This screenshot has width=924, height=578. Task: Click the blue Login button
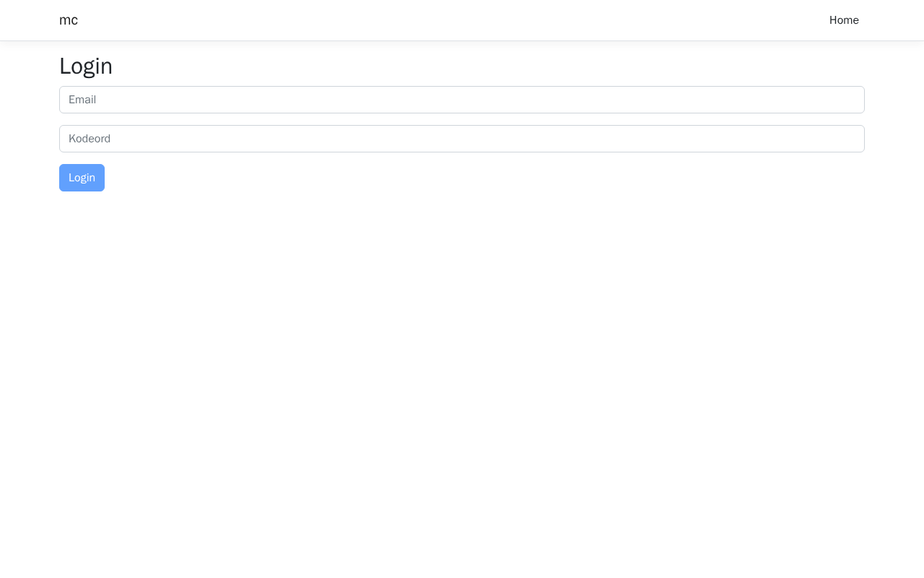tap(82, 178)
